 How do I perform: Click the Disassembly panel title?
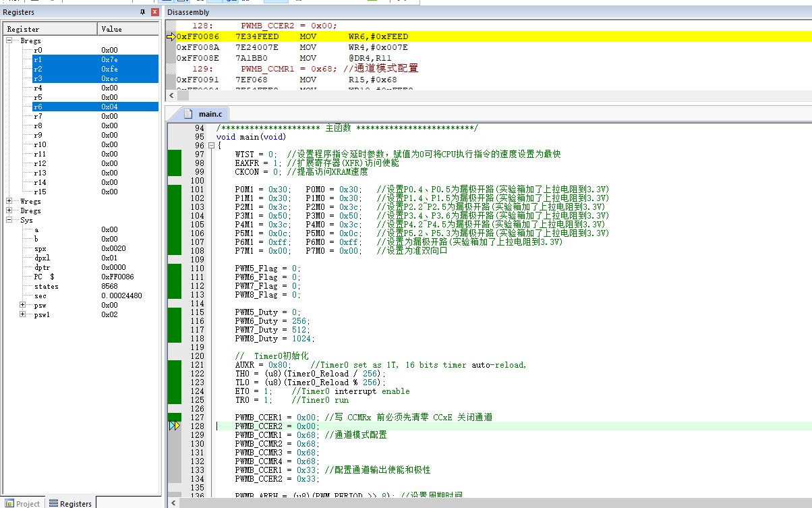187,12
